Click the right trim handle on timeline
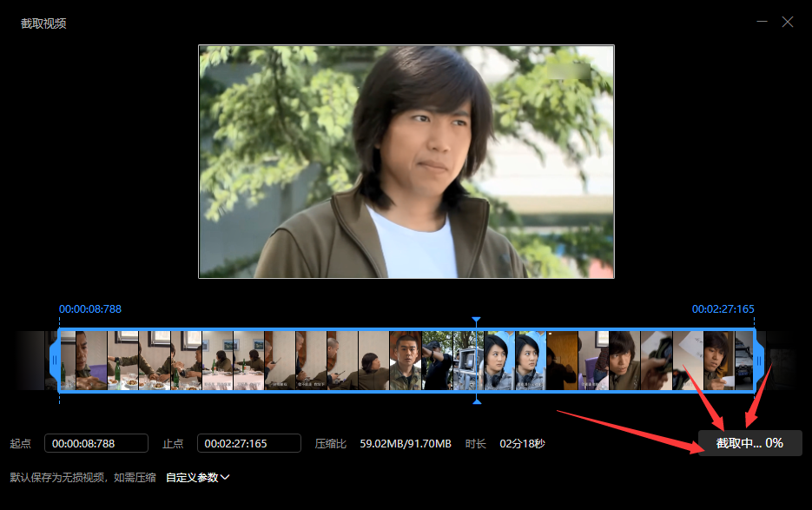Viewport: 812px width, 510px height. pos(759,360)
